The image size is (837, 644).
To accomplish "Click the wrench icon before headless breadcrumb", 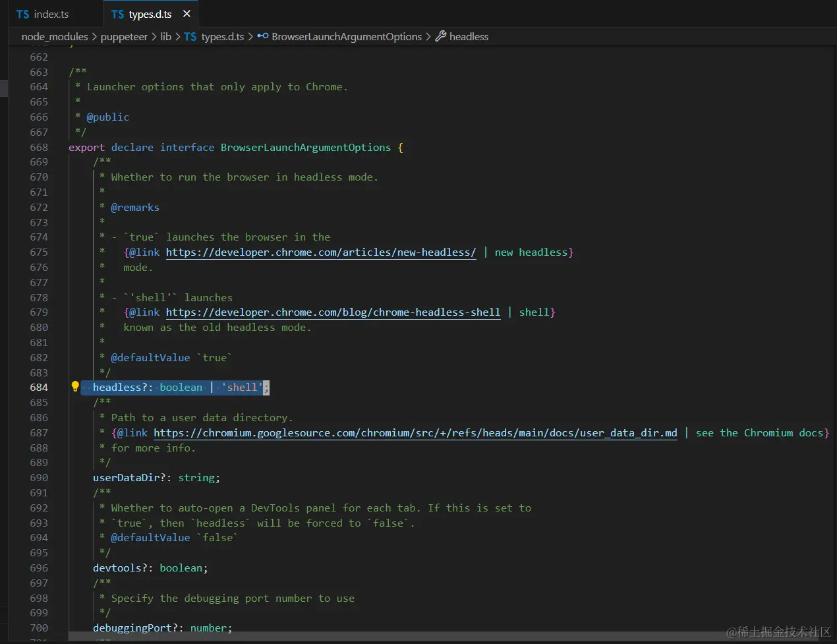I will click(x=441, y=36).
